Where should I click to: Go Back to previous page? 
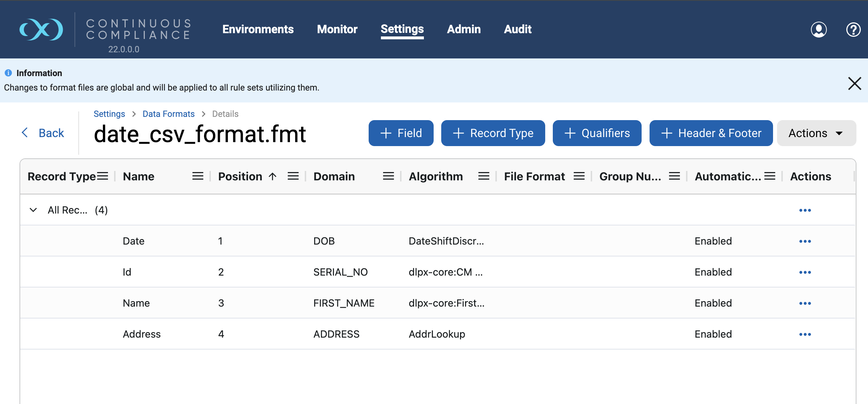click(43, 133)
